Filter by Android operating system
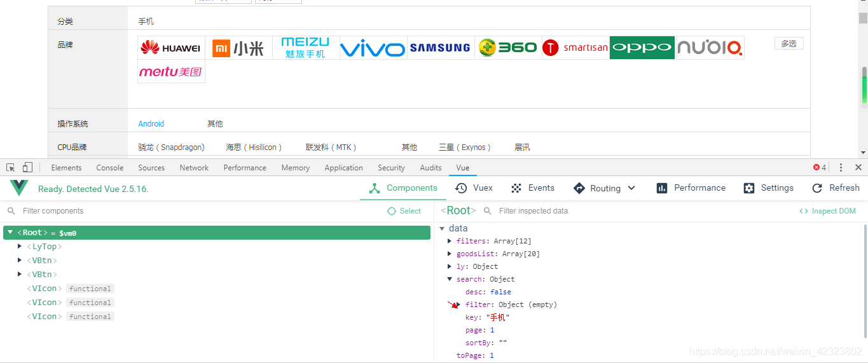868x363 pixels. click(151, 124)
